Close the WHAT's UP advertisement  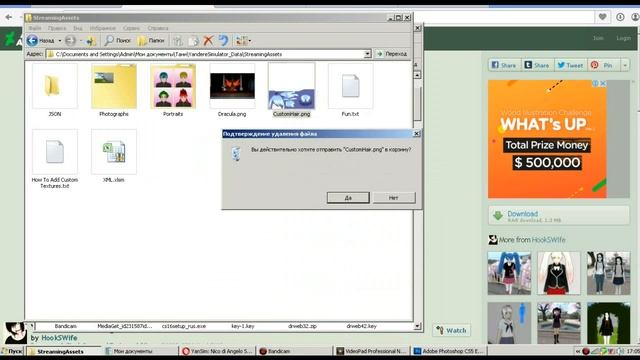pos(603,83)
